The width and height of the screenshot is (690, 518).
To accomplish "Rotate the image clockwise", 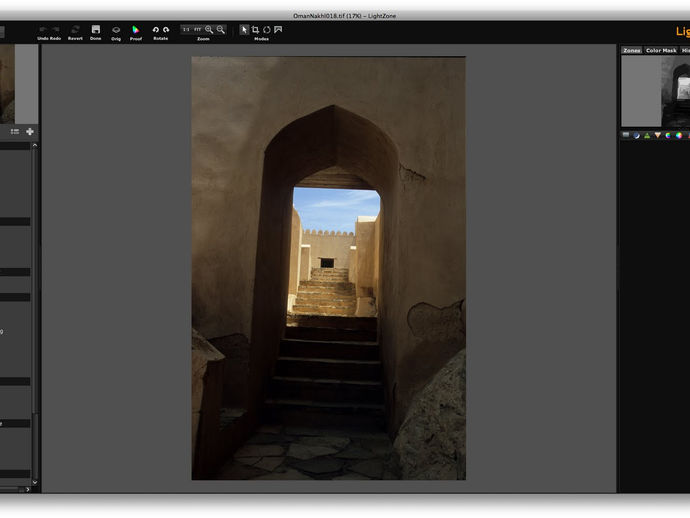I will (x=166, y=29).
